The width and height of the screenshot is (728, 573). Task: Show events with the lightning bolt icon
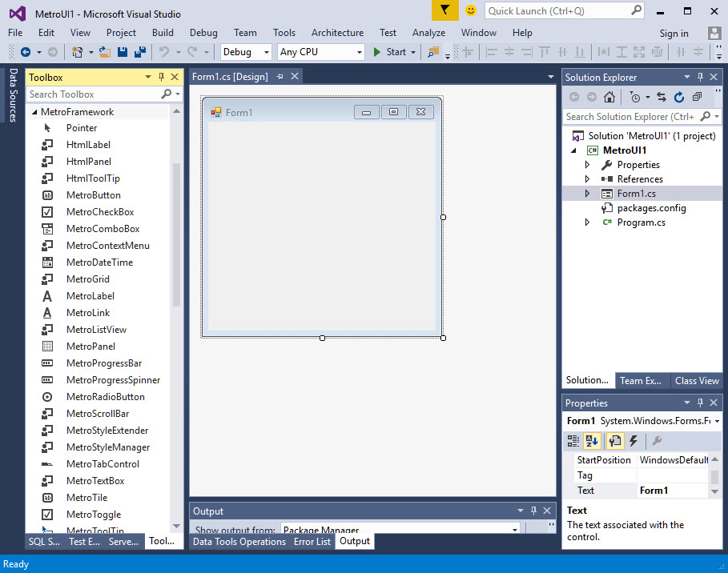click(x=633, y=441)
